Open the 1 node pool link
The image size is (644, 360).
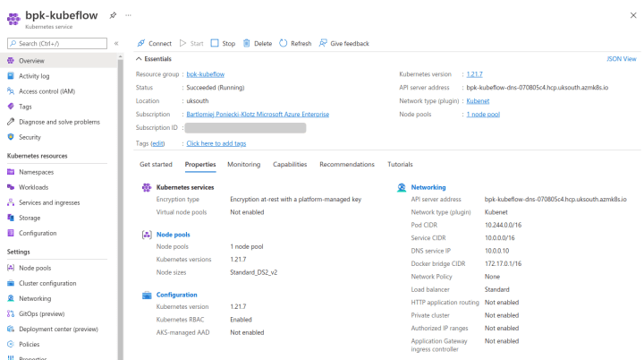pos(483,114)
